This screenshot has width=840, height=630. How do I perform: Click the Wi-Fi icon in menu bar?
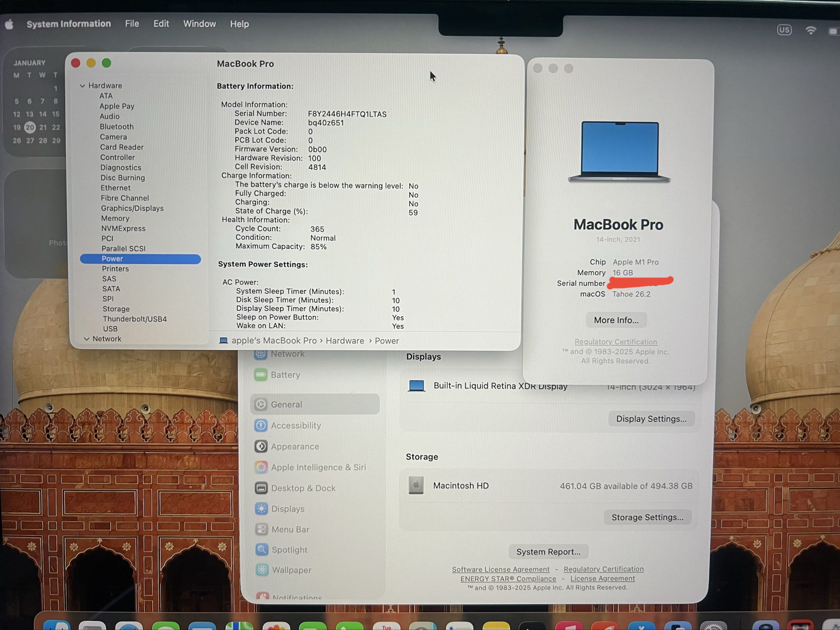point(811,30)
